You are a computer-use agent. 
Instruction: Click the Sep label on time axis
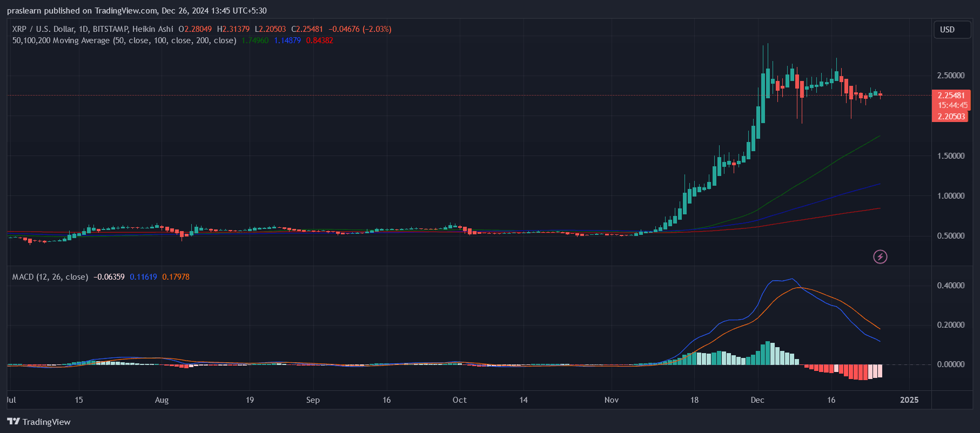[x=313, y=400]
